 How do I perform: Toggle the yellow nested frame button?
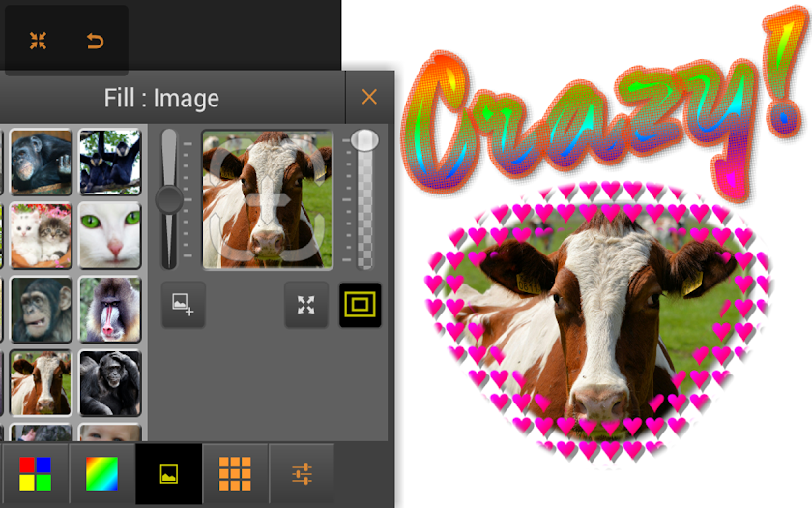pyautogui.click(x=360, y=304)
